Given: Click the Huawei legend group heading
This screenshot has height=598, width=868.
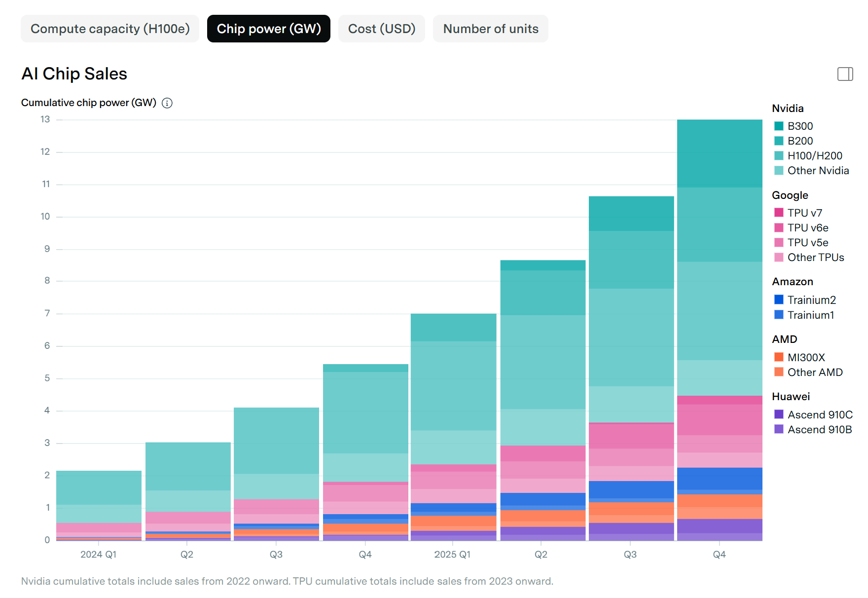Looking at the screenshot, I should (x=791, y=397).
